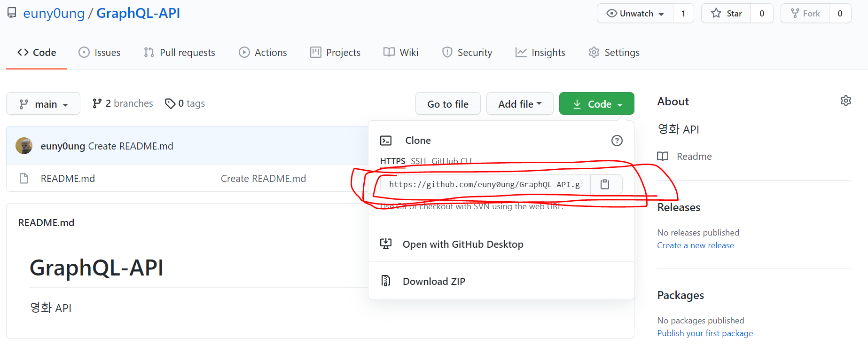This screenshot has height=362, width=868.
Task: View the Security tab
Action: [467, 53]
